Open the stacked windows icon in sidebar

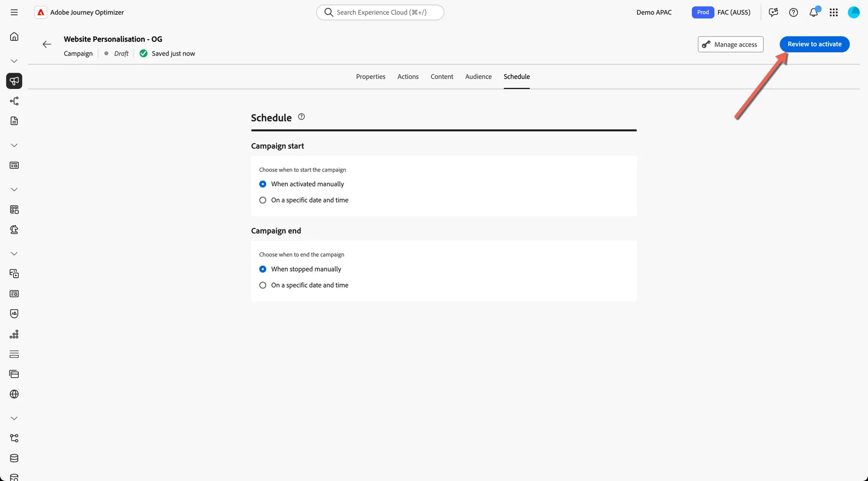coord(14,374)
